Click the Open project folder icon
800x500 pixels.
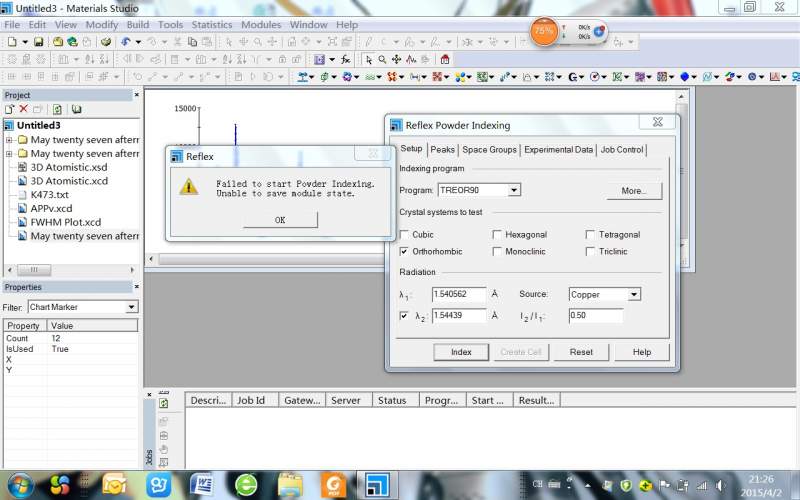58,42
